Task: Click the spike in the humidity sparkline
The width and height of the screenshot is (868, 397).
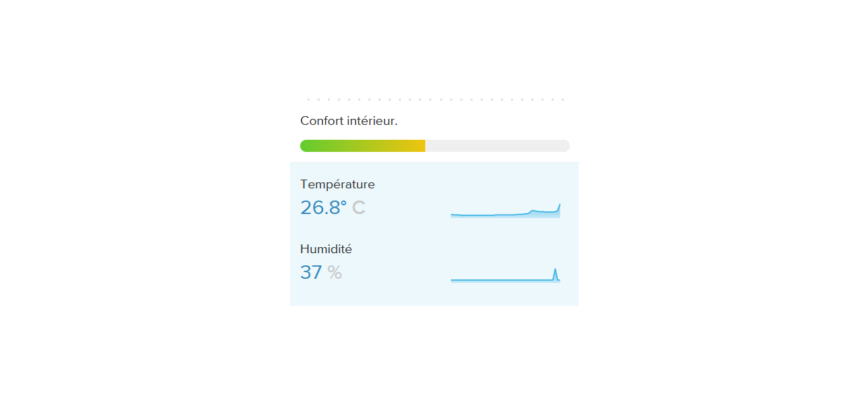Action: point(555,272)
